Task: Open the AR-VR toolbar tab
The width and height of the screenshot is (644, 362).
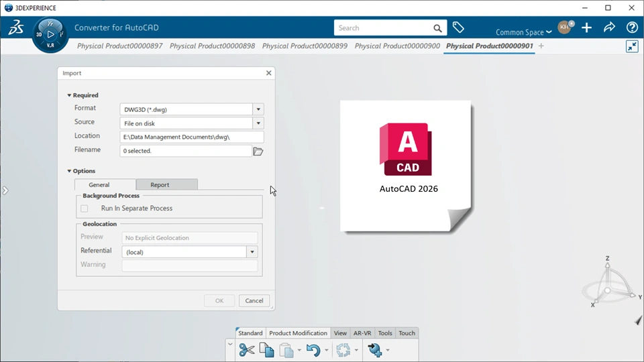Action: 362,333
